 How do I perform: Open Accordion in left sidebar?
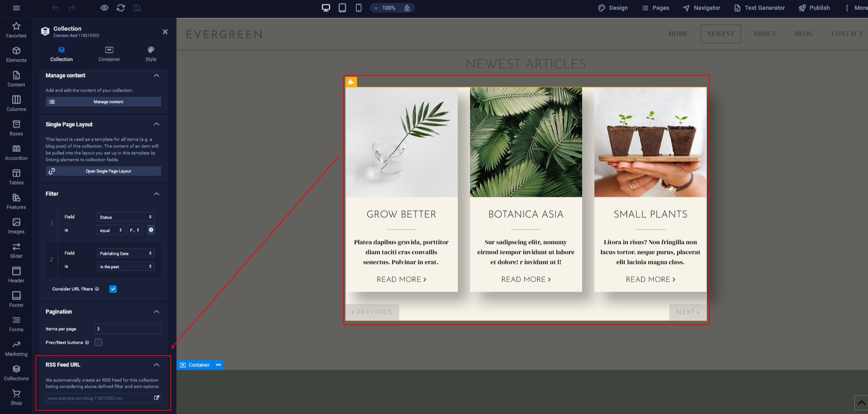point(16,152)
